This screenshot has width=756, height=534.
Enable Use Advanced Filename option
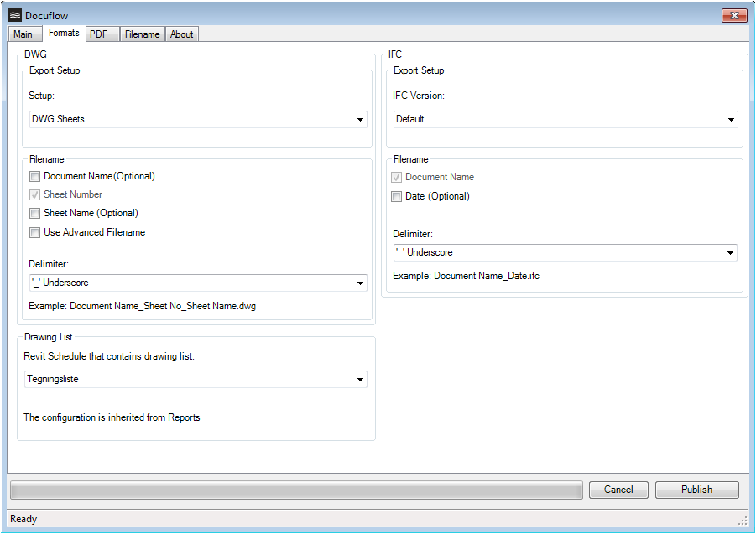point(34,232)
